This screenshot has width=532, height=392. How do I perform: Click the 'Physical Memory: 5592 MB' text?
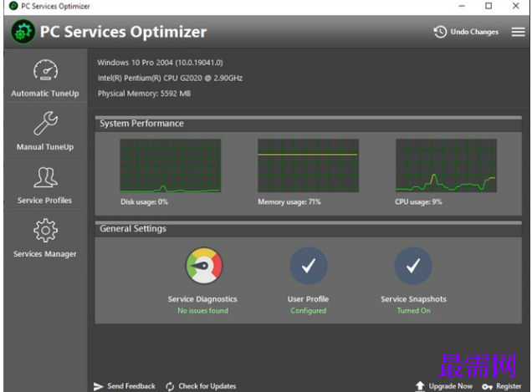pyautogui.click(x=144, y=94)
